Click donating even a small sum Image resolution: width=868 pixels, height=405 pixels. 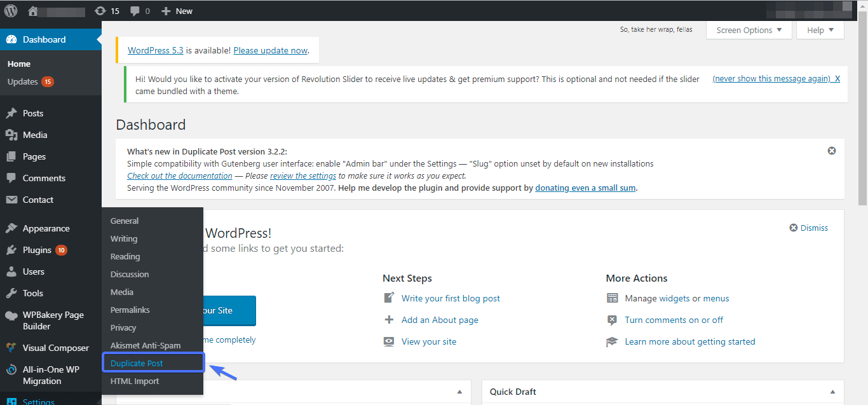click(586, 188)
